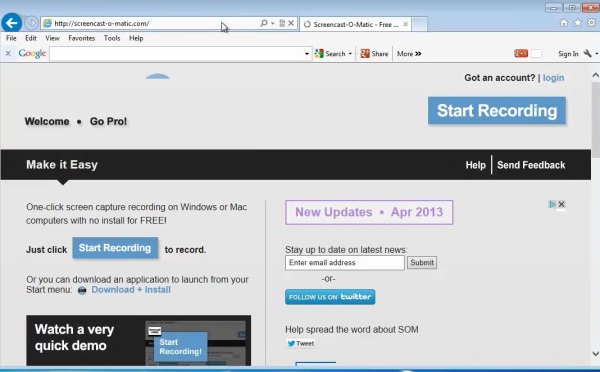This screenshot has width=600, height=372.
Task: Click the large Start Recording button
Action: coord(497,111)
